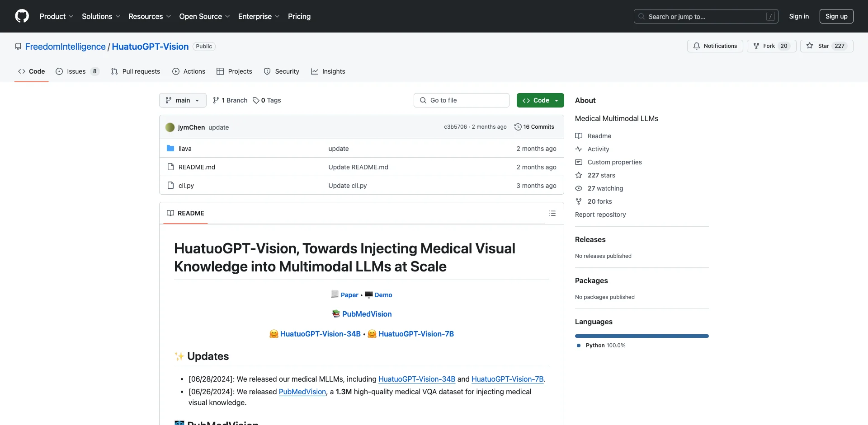868x425 pixels.
Task: Open the main branch selector dropdown
Action: click(x=183, y=100)
